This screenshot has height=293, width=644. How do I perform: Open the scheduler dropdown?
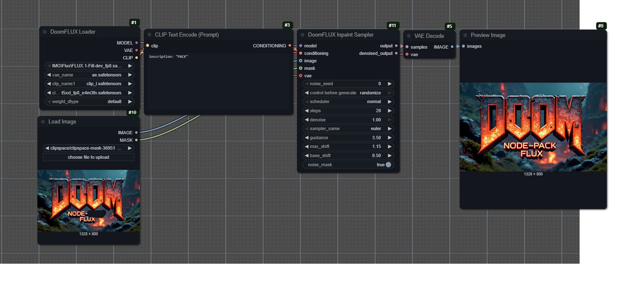pyautogui.click(x=348, y=101)
